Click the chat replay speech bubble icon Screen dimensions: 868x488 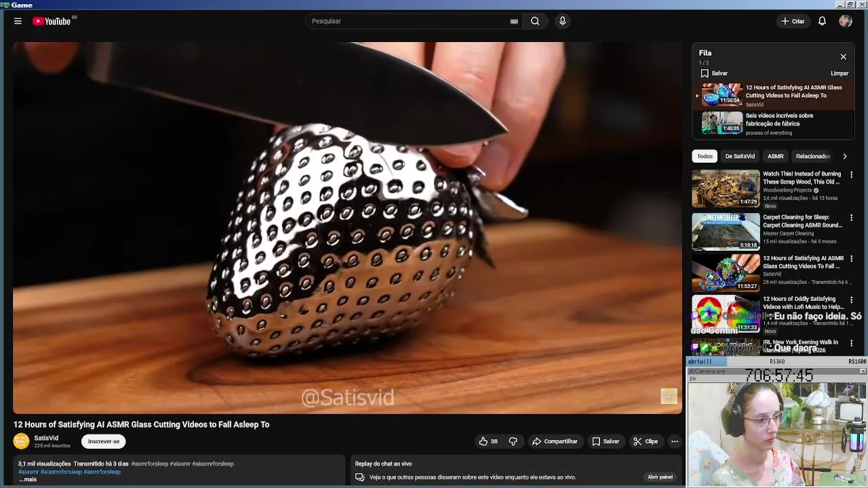click(x=360, y=477)
